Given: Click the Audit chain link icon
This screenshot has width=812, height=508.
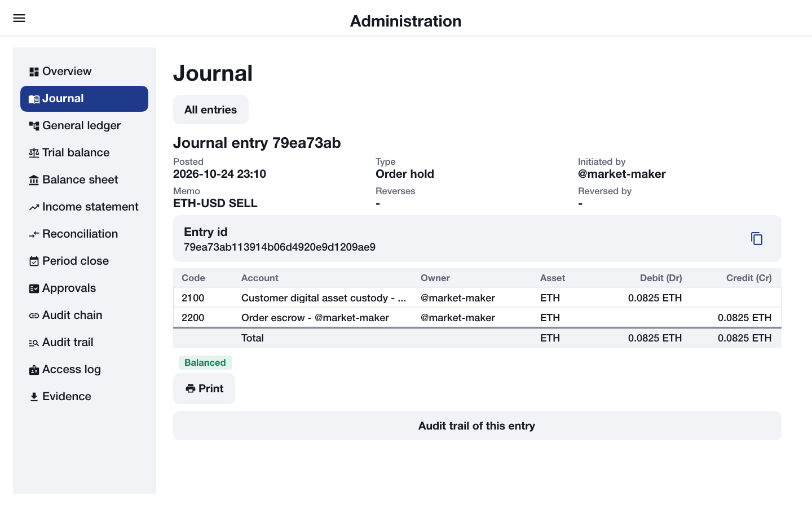Looking at the screenshot, I should point(34,316).
